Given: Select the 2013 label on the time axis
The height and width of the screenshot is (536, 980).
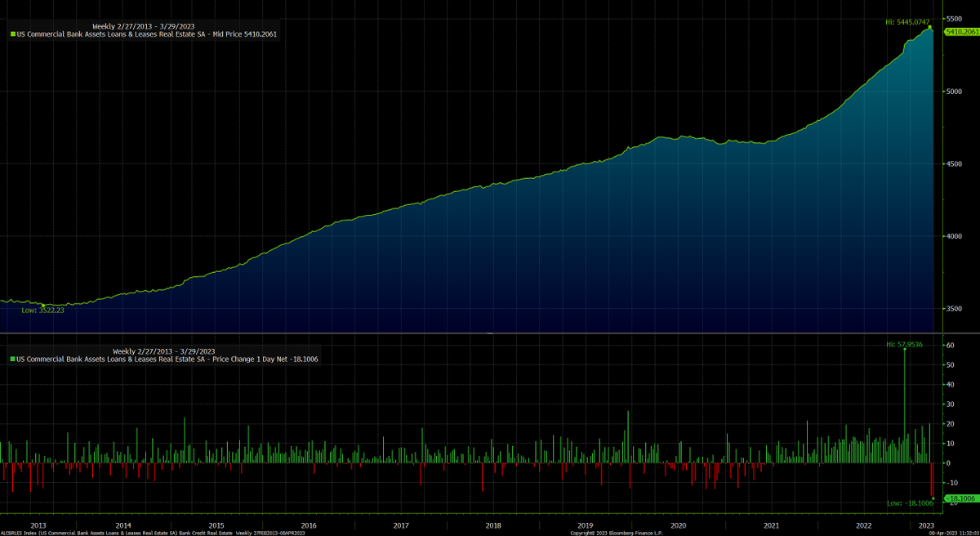Looking at the screenshot, I should pos(38,525).
